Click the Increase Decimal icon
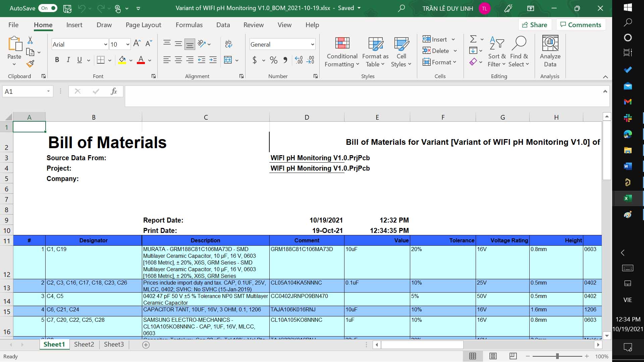Image resolution: width=644 pixels, height=362 pixels. click(299, 60)
